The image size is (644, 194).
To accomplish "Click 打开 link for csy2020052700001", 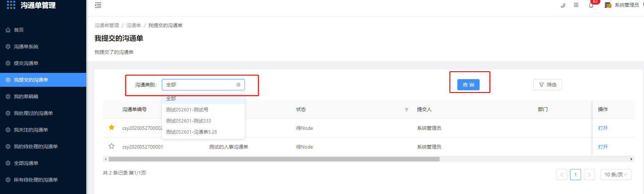I will pos(603,147).
